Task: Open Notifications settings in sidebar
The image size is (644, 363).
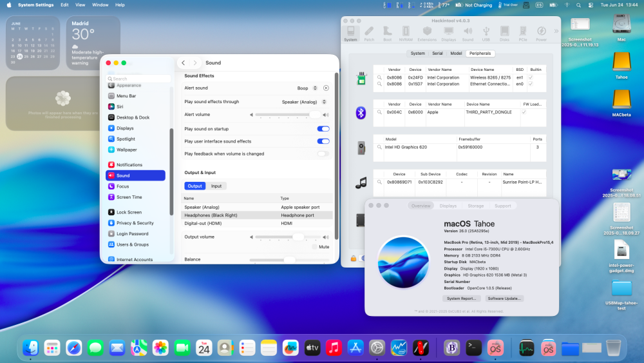Action: pos(135,164)
